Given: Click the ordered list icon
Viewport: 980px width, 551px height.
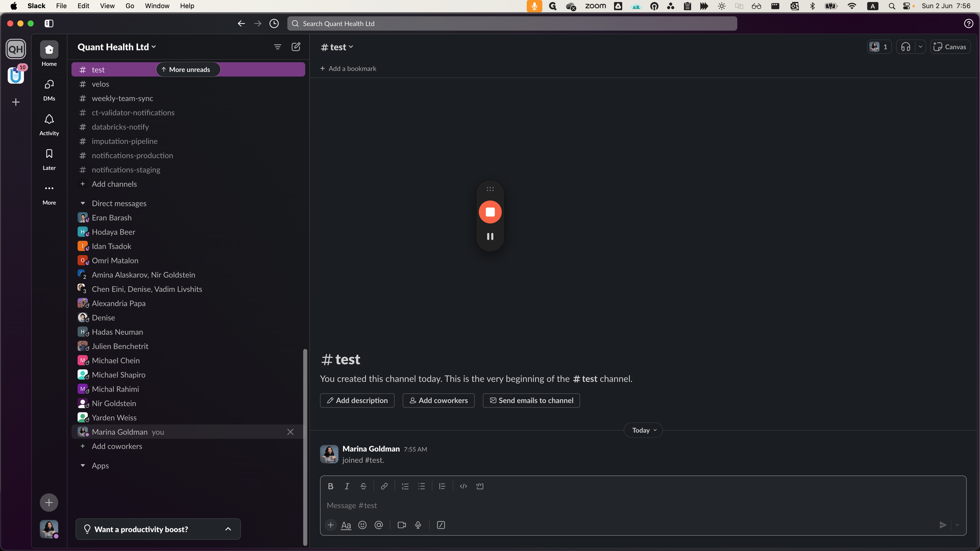Looking at the screenshot, I should (405, 486).
